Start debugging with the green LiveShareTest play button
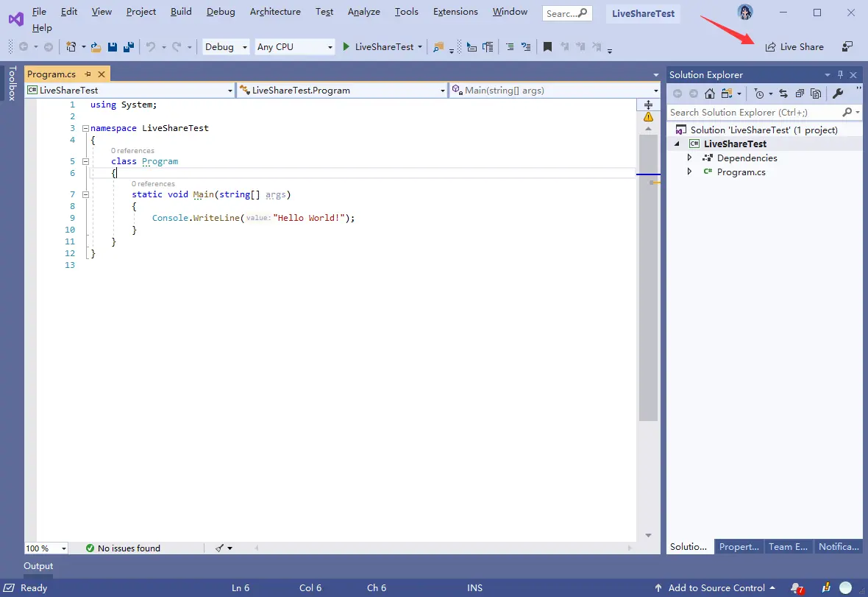Viewport: 868px width, 597px height. (379, 47)
